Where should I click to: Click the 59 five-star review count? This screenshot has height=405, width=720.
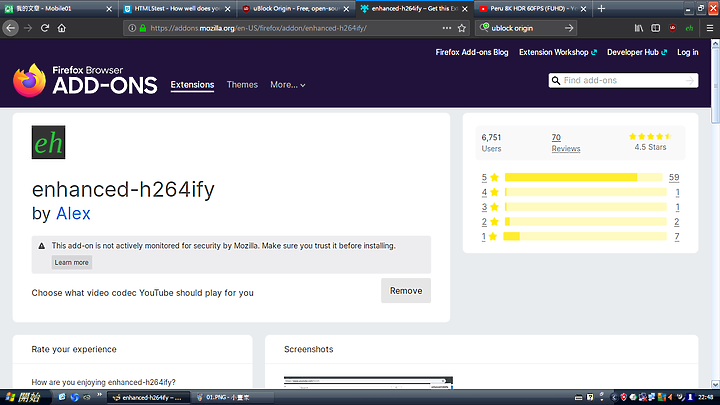(x=674, y=177)
